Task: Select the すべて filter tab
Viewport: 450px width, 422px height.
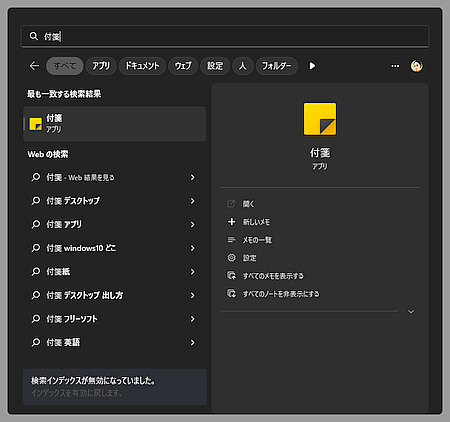Action: pyautogui.click(x=65, y=66)
